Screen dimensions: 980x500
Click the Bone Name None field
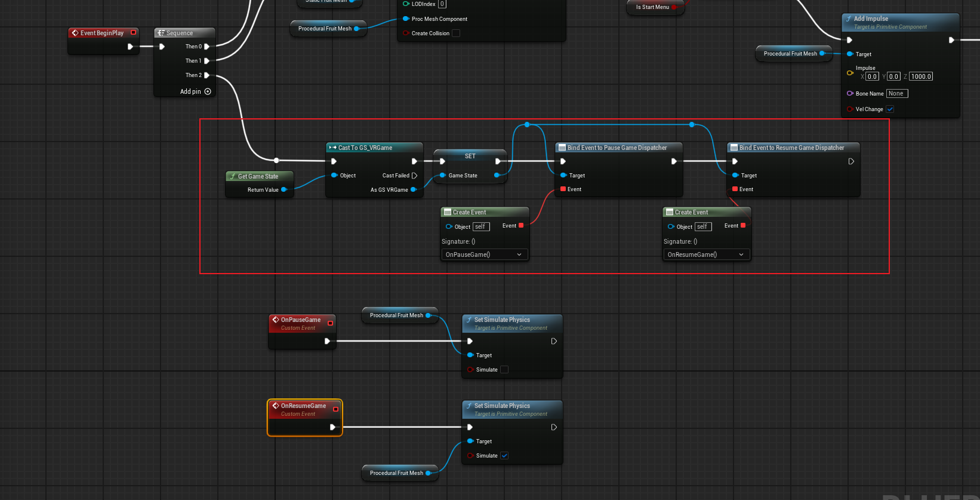pos(897,94)
